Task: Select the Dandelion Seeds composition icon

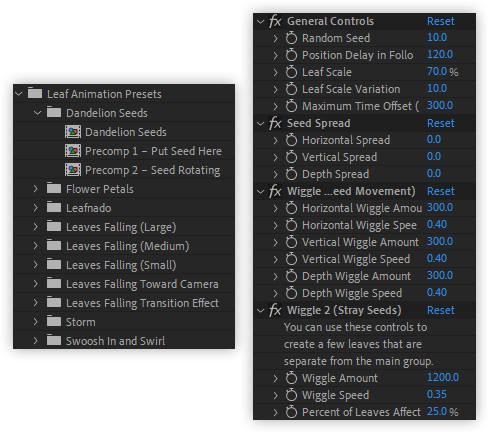Action: pyautogui.click(x=73, y=132)
